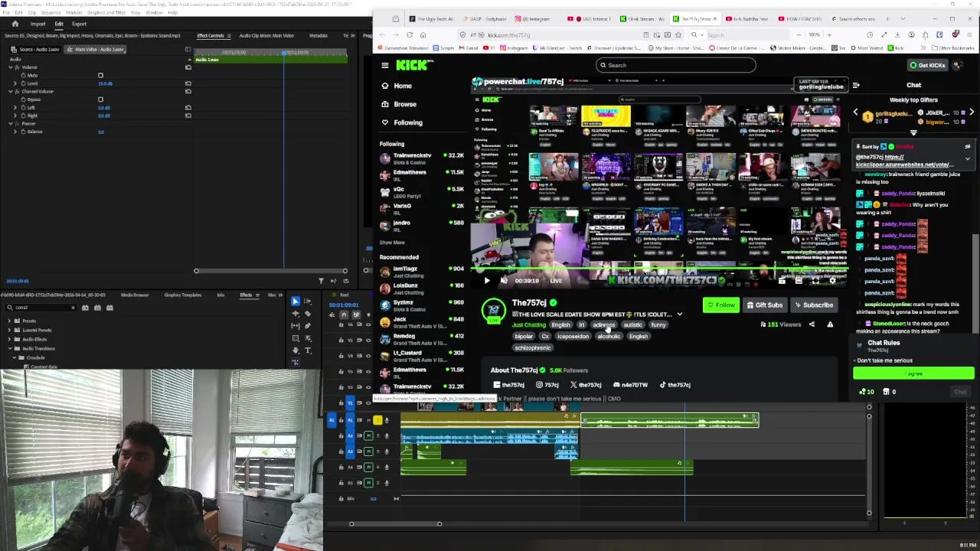Expand the Right channel parameter
Viewport: 980px width, 551px height.
coord(15,116)
